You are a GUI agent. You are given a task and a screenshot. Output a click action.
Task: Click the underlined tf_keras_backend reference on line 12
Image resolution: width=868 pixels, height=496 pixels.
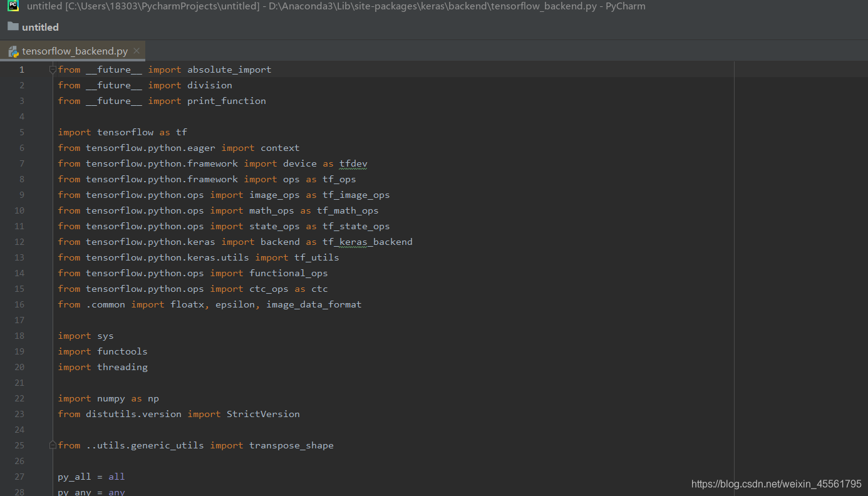[x=367, y=241]
